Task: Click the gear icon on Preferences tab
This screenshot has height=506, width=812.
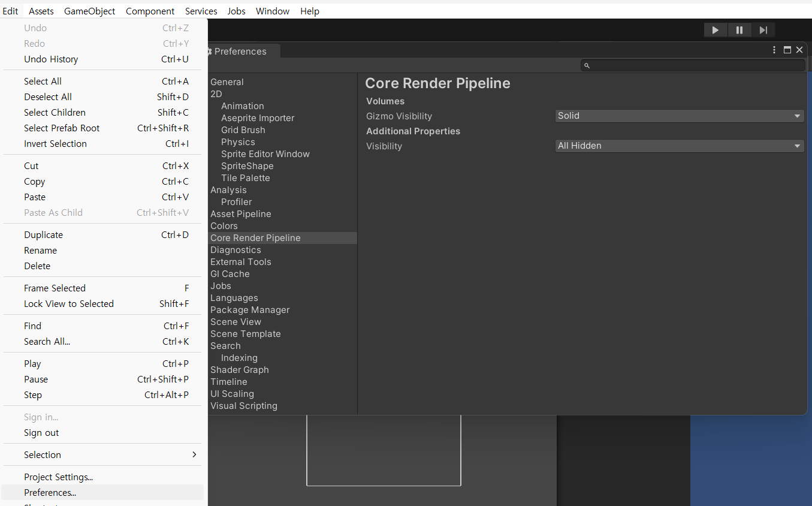Action: (x=209, y=52)
